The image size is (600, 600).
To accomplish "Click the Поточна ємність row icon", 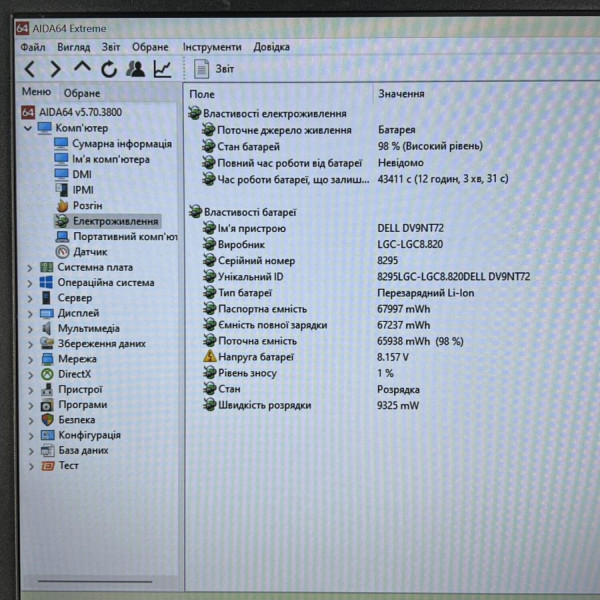I will tap(209, 341).
